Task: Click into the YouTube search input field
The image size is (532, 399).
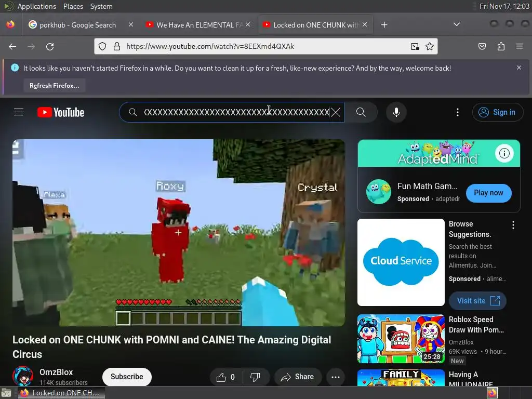Action: coord(236,112)
